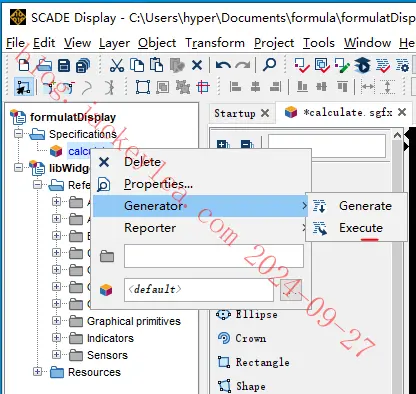Click the align top toolbar icon

342,86
